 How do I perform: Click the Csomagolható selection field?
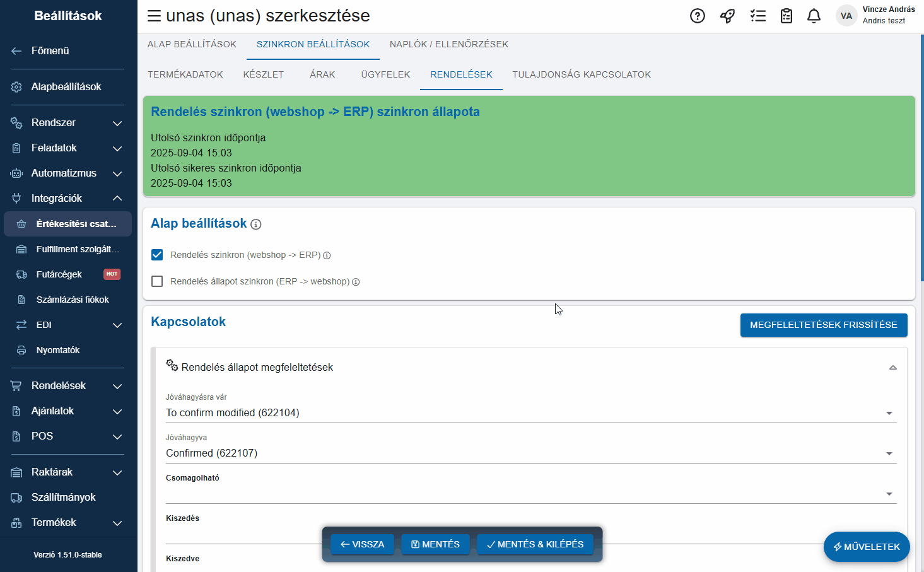coord(530,494)
